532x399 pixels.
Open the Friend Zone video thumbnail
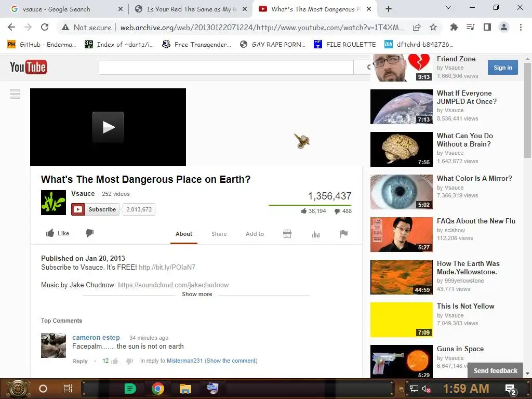(x=402, y=68)
